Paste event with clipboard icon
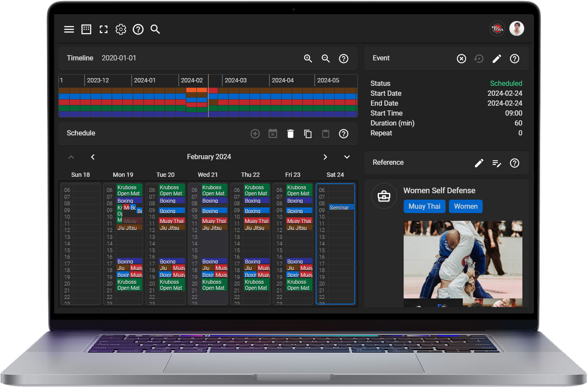Screen dimensions: 588x389 click(326, 134)
